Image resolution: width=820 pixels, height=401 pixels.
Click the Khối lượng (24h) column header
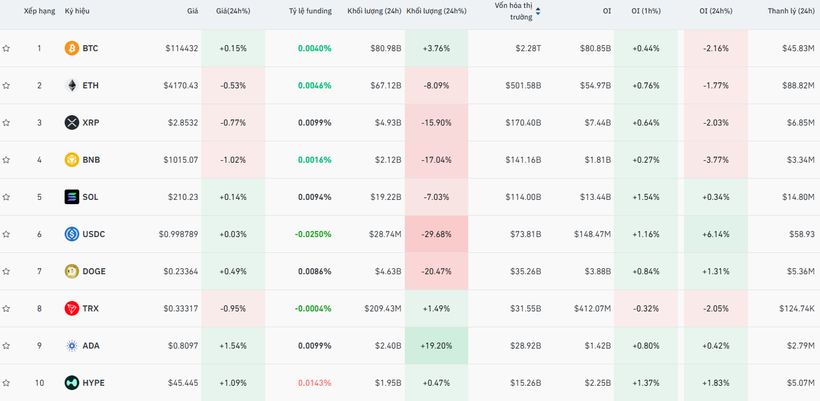click(374, 12)
